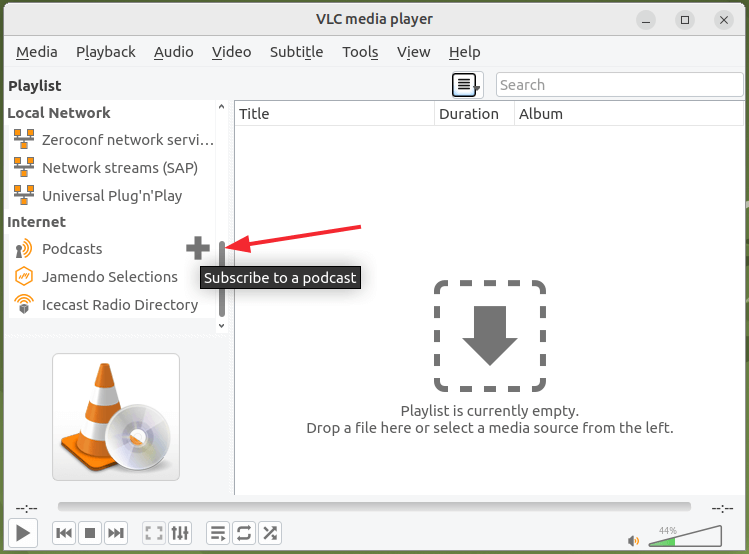Viewport: 749px width, 554px height.
Task: Focus the playlist Search field
Action: (x=619, y=85)
